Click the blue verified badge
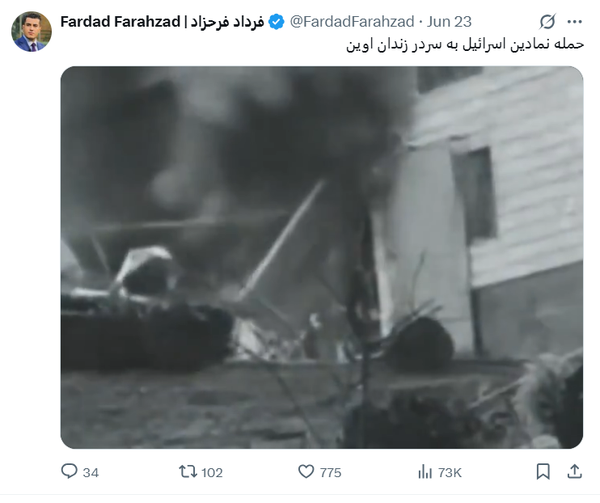Image resolution: width=600 pixels, height=503 pixels. click(276, 22)
